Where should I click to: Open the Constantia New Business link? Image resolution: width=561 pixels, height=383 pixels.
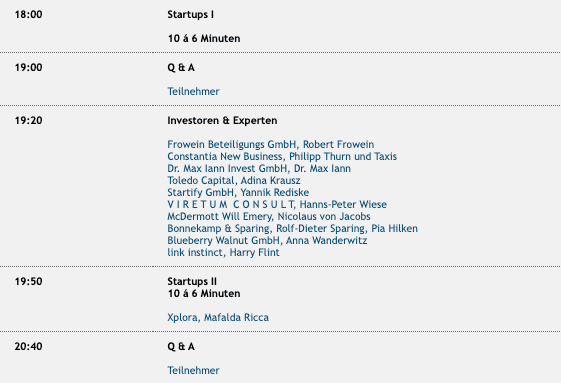point(282,157)
